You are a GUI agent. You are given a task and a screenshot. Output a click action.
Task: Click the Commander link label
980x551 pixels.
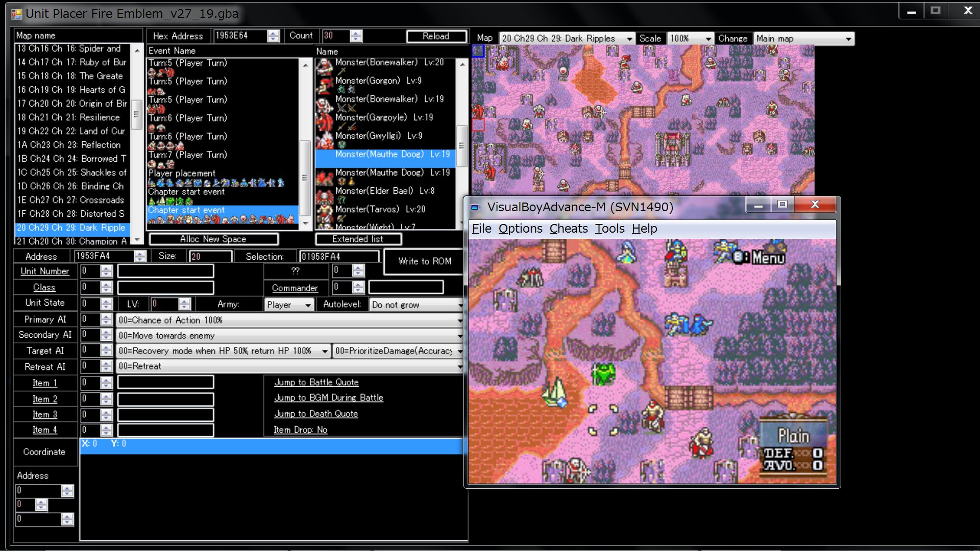coord(295,288)
